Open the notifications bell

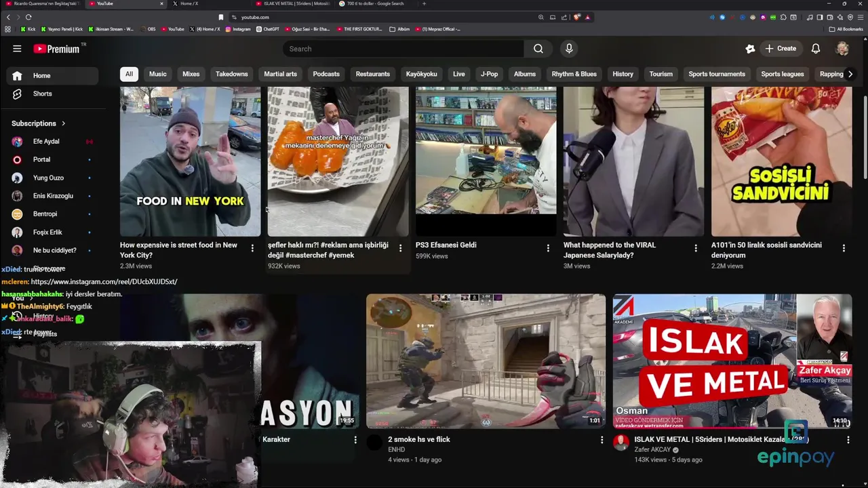[816, 49]
